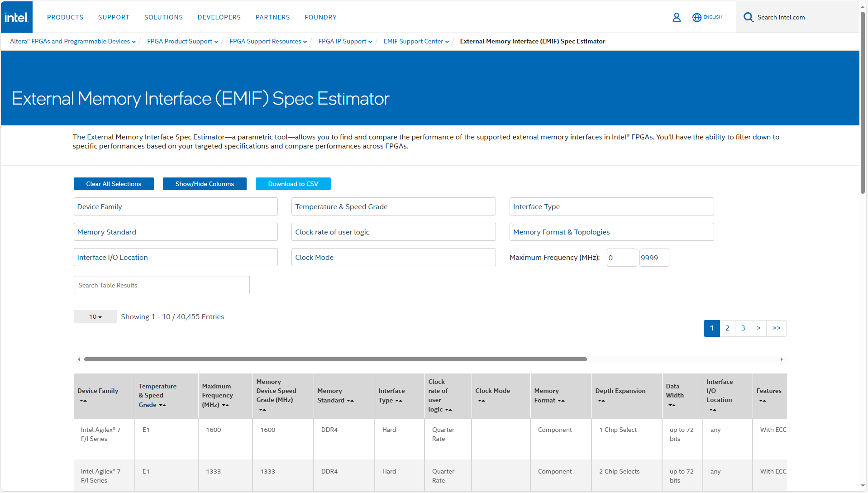Click Memory Standard column sort icon
This screenshot has width=868, height=493.
point(350,401)
